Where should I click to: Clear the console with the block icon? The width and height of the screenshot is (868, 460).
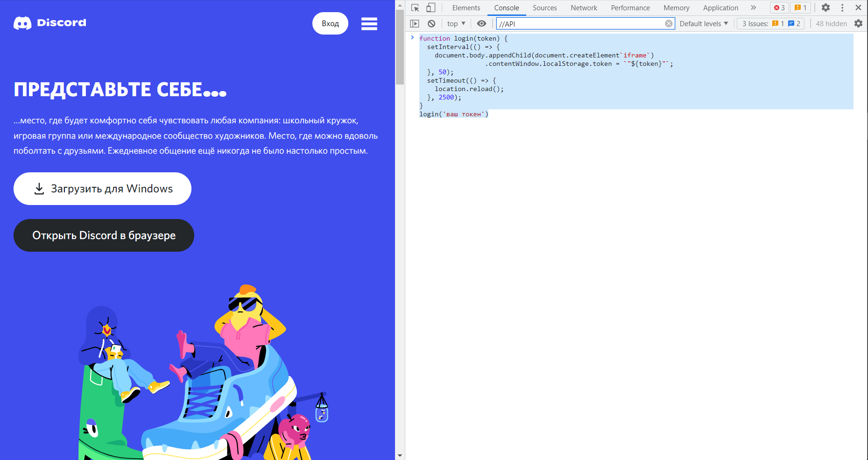click(x=431, y=23)
